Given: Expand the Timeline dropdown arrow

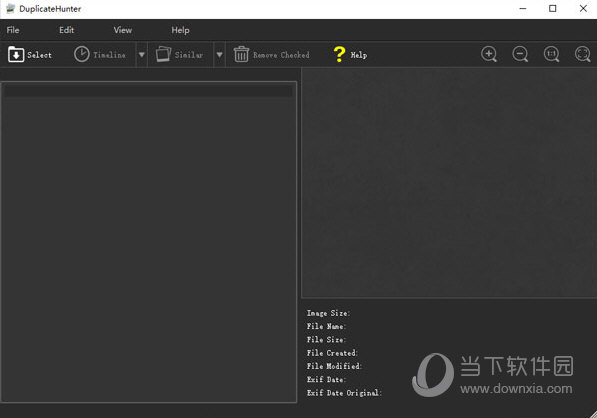Looking at the screenshot, I should pyautogui.click(x=142, y=55).
